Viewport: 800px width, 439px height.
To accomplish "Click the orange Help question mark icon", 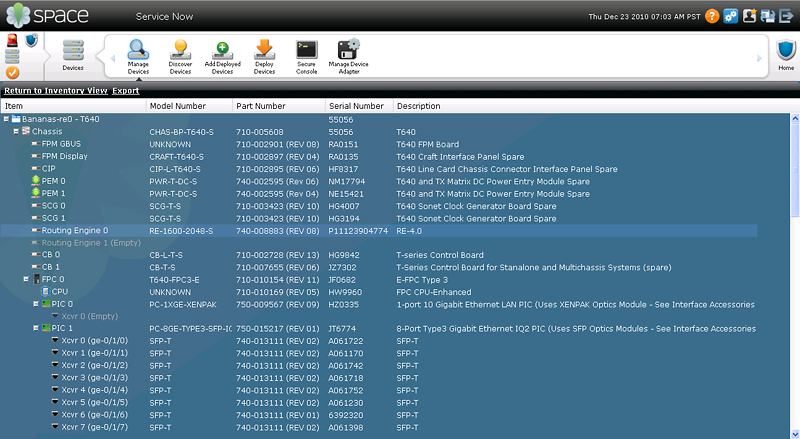I will point(712,16).
